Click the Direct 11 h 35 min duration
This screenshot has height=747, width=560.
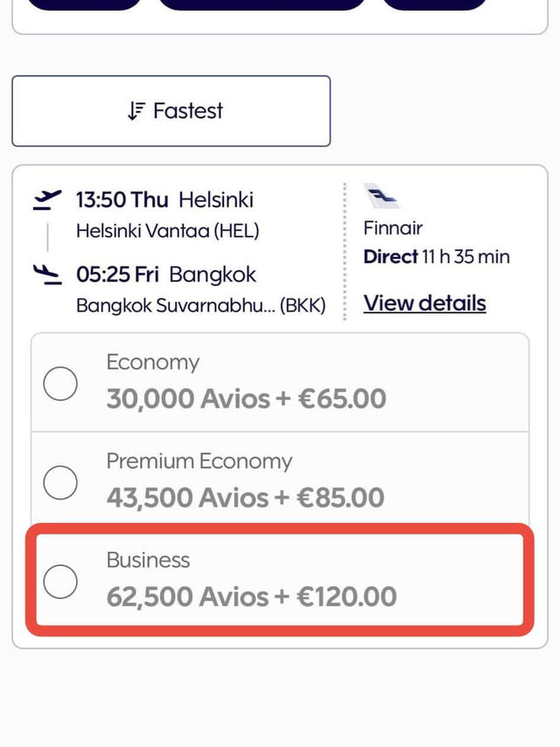pos(437,257)
